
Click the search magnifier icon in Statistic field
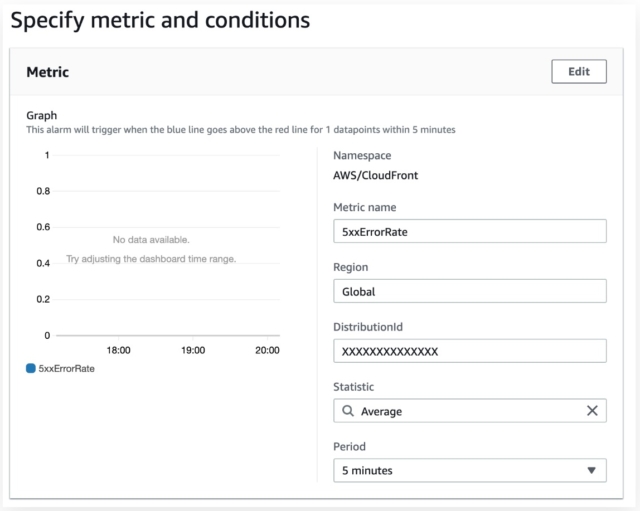tap(348, 411)
